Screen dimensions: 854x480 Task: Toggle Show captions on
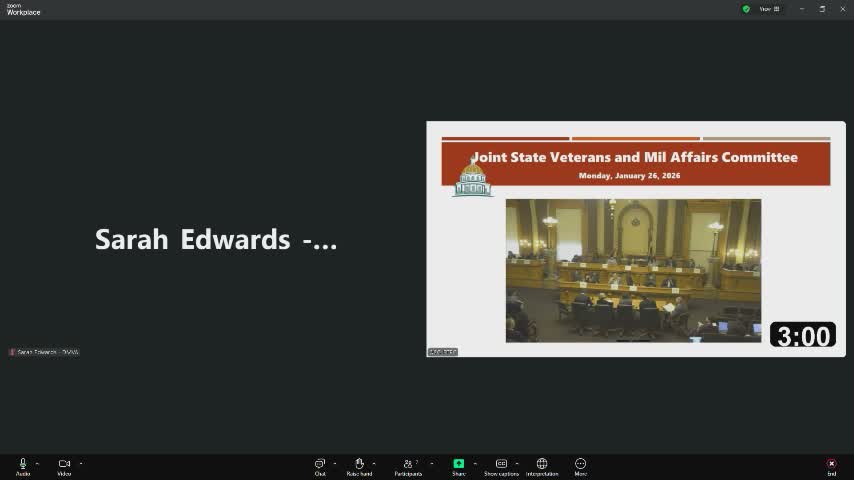pos(501,464)
